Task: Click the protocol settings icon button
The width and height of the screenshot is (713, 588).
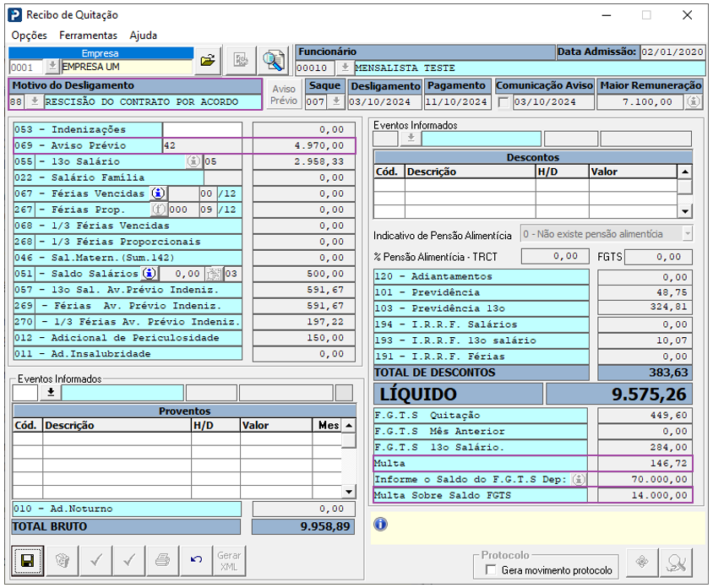Action: pyautogui.click(x=641, y=562)
